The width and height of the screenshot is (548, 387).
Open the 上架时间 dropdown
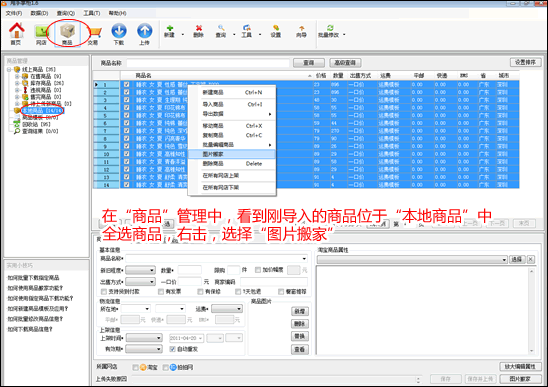pyautogui.click(x=144, y=338)
